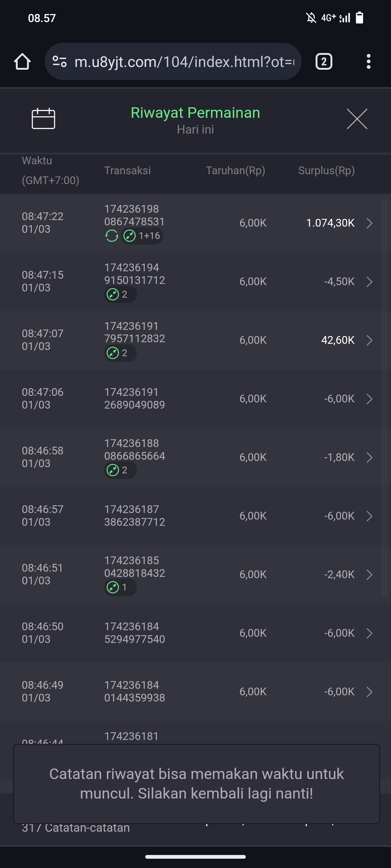This screenshot has height=868, width=391.
Task: Open the browser tab switcher showing 2
Action: (324, 62)
